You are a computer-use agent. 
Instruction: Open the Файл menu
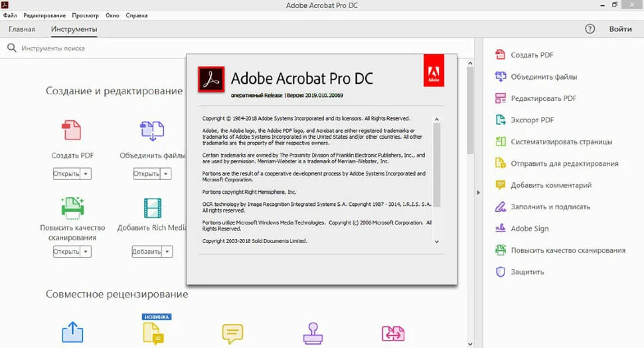(x=10, y=15)
